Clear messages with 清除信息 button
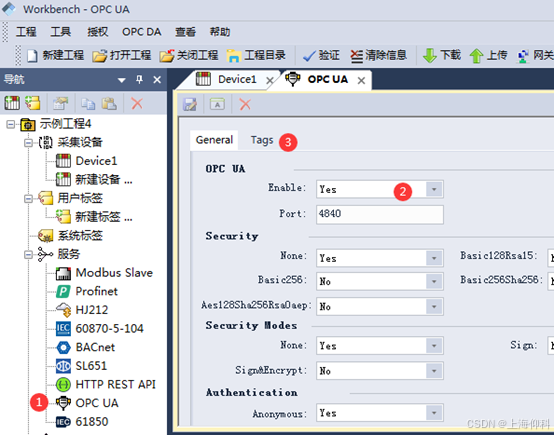Viewport: 554px width, 435px height. click(378, 55)
